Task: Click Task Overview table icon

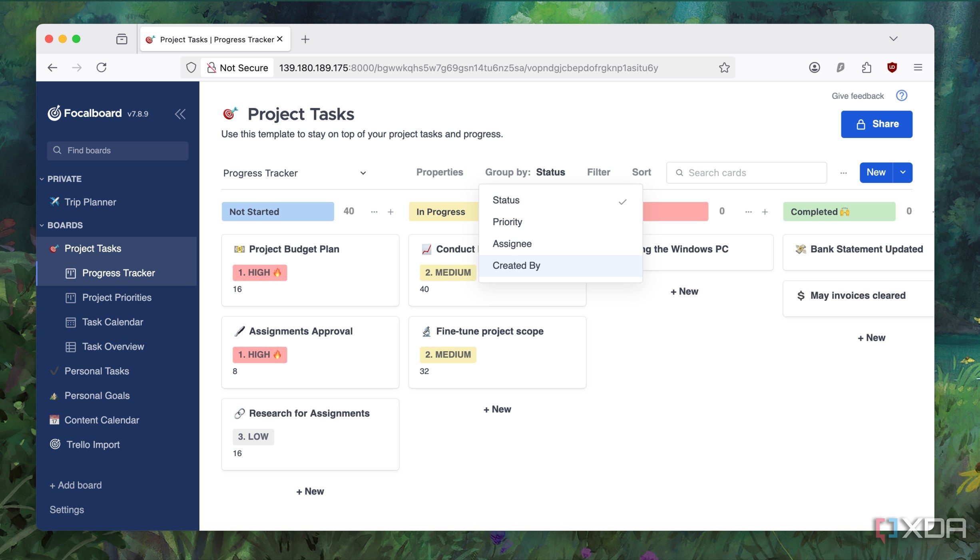Action: pos(70,347)
